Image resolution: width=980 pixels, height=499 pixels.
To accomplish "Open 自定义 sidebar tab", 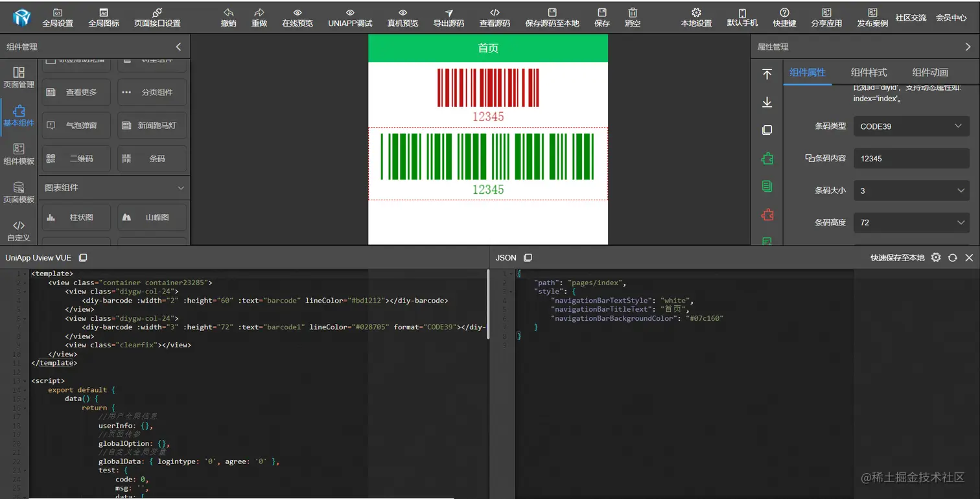I will (x=19, y=230).
